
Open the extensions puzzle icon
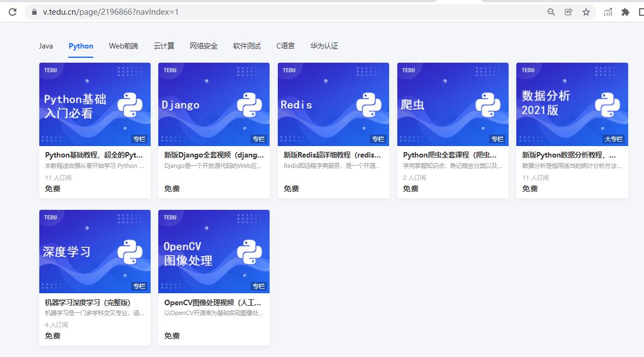[x=625, y=12]
